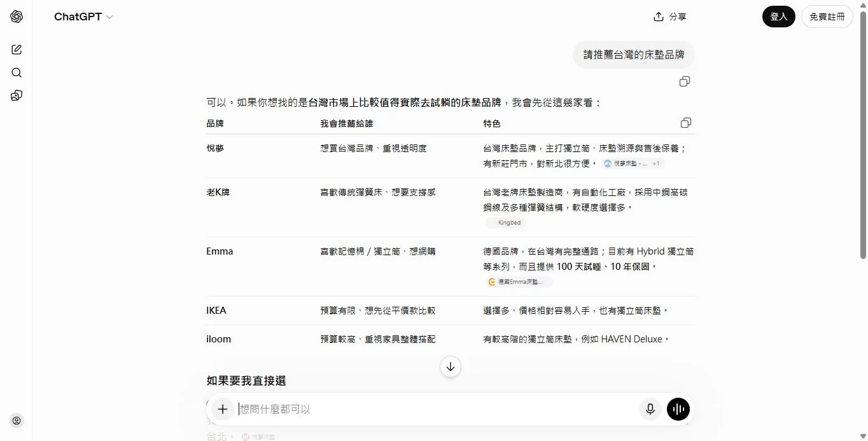
Task: Click the cell 想買台灣品牌、重視透明度
Action: 373,148
